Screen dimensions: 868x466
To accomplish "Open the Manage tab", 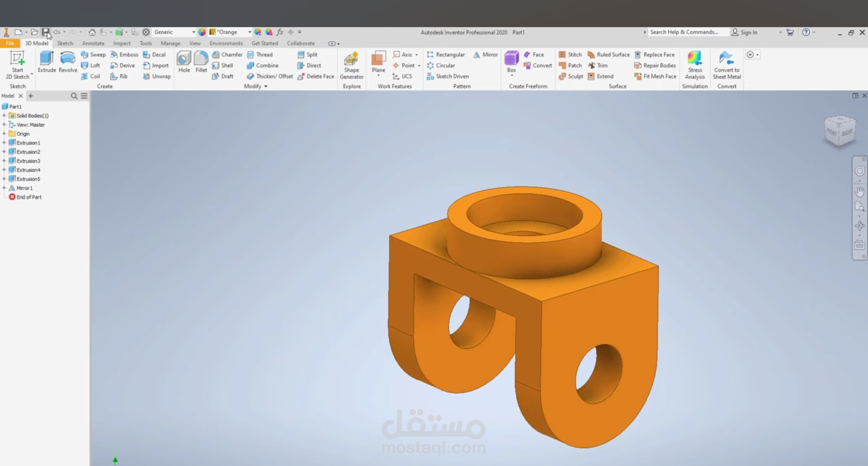I will click(x=171, y=43).
